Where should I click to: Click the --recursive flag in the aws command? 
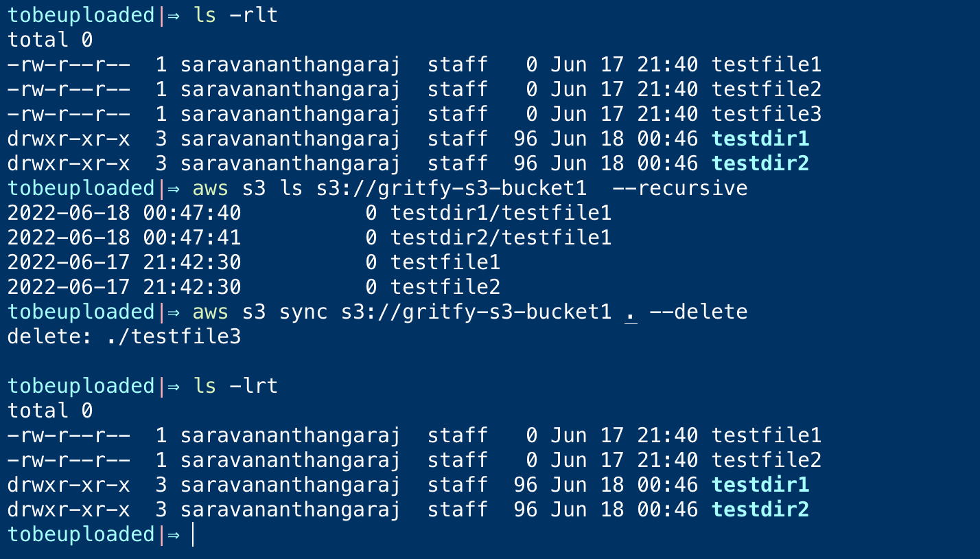(x=692, y=188)
